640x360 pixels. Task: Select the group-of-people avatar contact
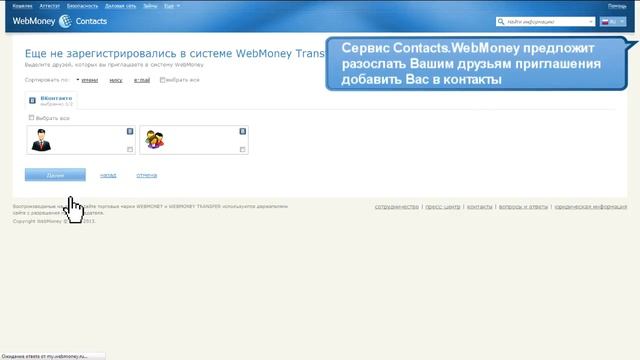click(154, 140)
